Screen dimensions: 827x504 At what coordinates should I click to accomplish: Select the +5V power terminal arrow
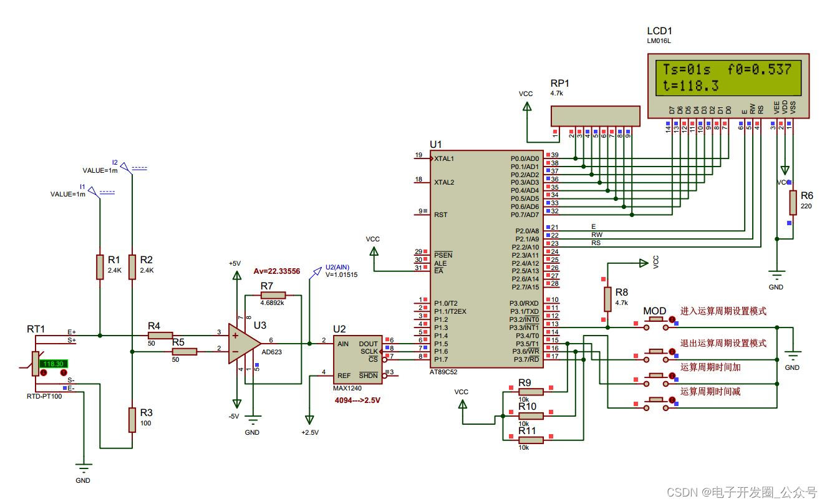tap(236, 276)
